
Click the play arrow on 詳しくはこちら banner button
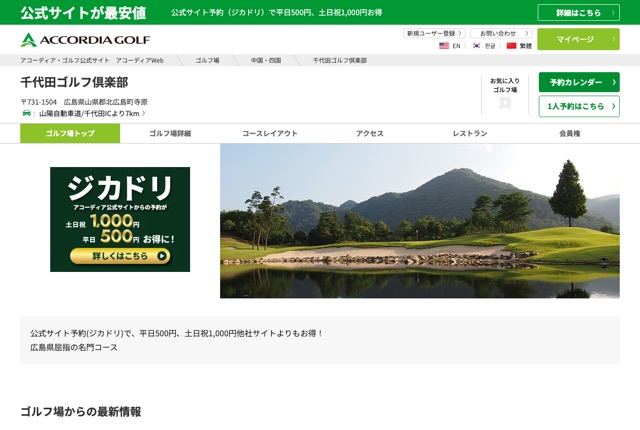coord(162,256)
